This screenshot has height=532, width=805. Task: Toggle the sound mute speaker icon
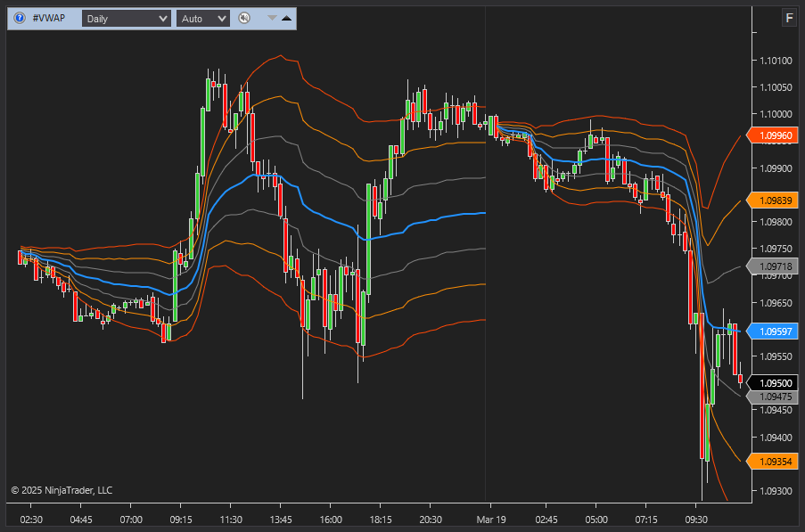coord(244,18)
